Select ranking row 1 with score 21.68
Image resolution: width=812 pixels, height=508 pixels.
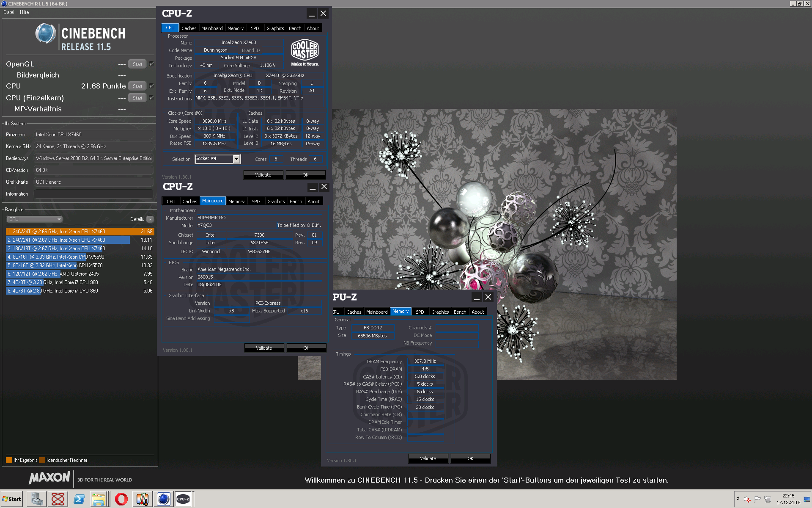[x=80, y=232]
